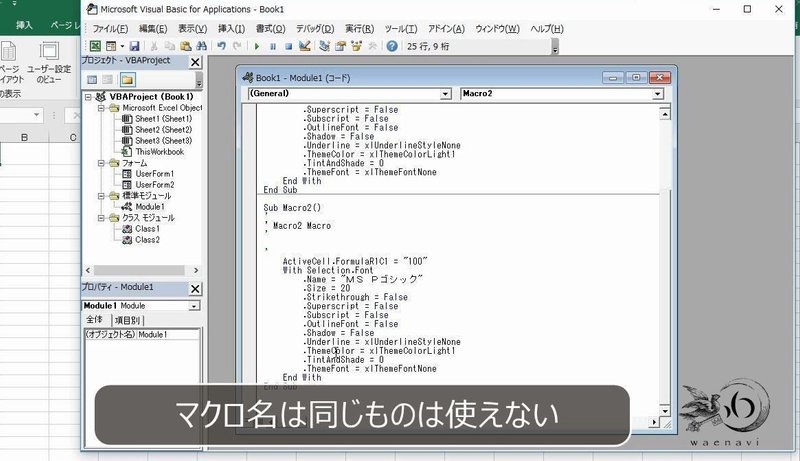Collapse the 標準モジュール folder node
The width and height of the screenshot is (800, 461).
pos(102,196)
